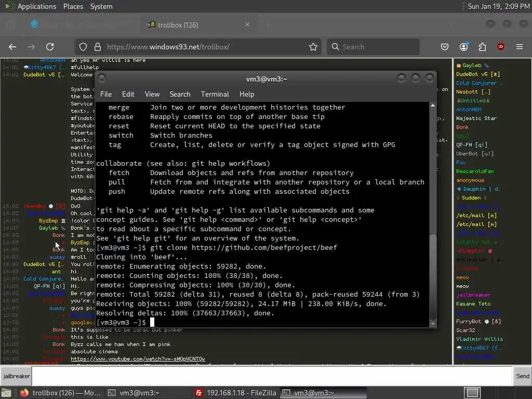Image resolution: width=532 pixels, height=399 pixels.
Task: Select user Kasane Teto in user list
Action: point(473,303)
